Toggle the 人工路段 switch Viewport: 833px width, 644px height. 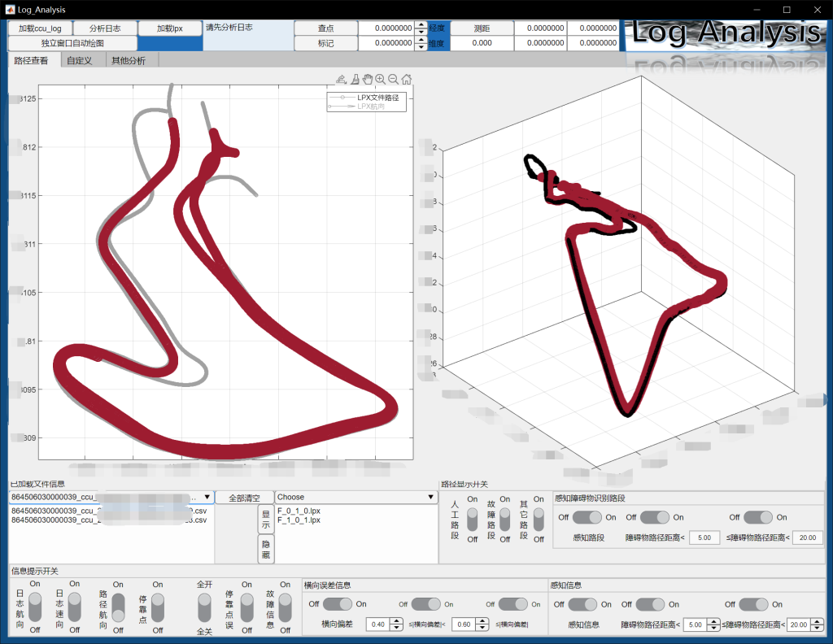click(x=472, y=519)
